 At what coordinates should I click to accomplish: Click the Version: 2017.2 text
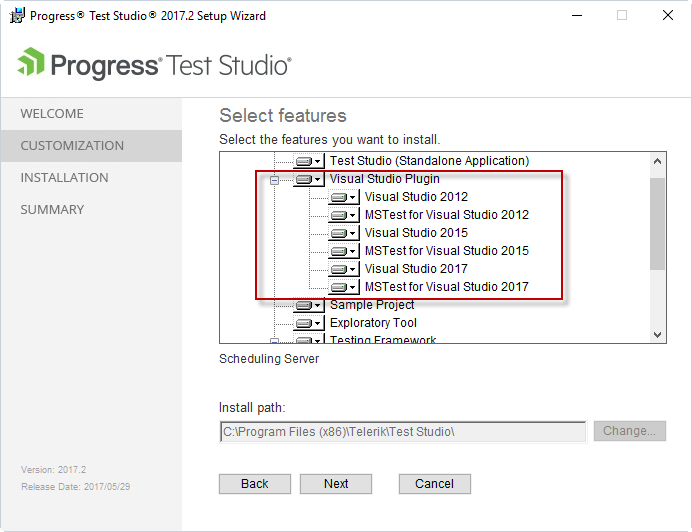[53, 470]
